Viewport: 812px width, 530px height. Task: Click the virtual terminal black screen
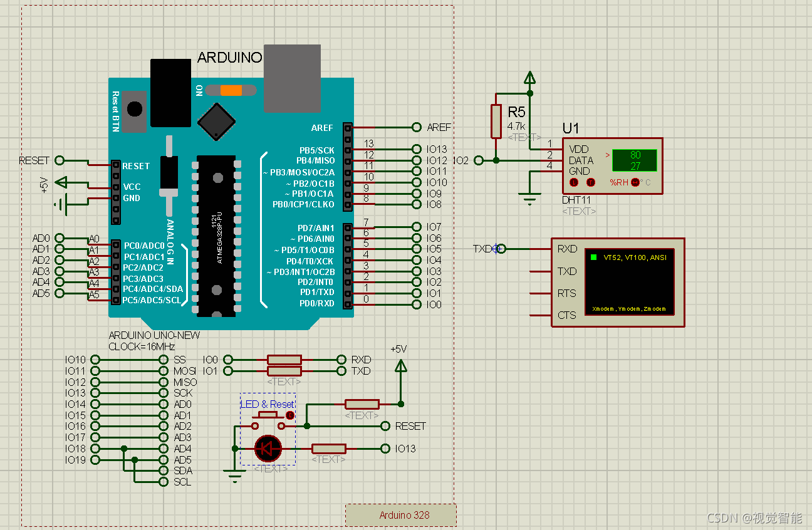(x=630, y=282)
